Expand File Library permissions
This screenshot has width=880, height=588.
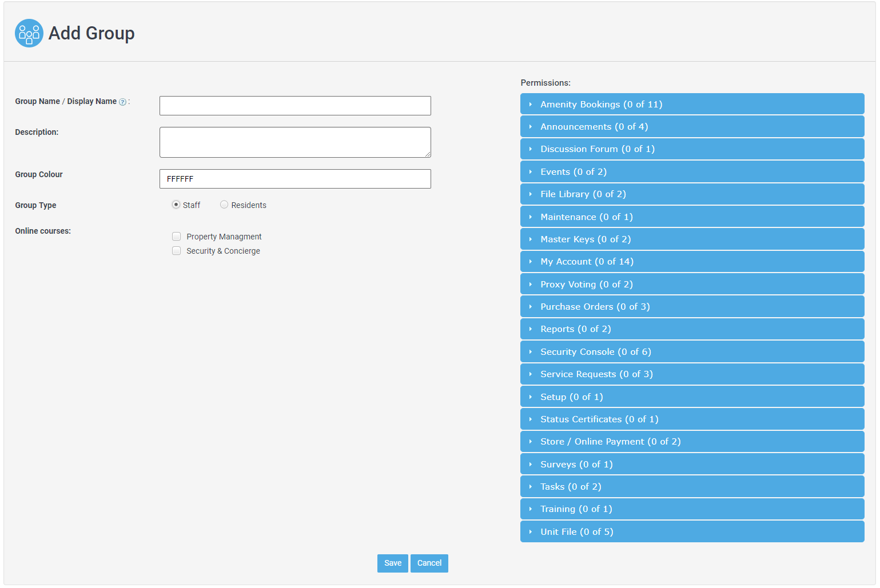tap(691, 194)
